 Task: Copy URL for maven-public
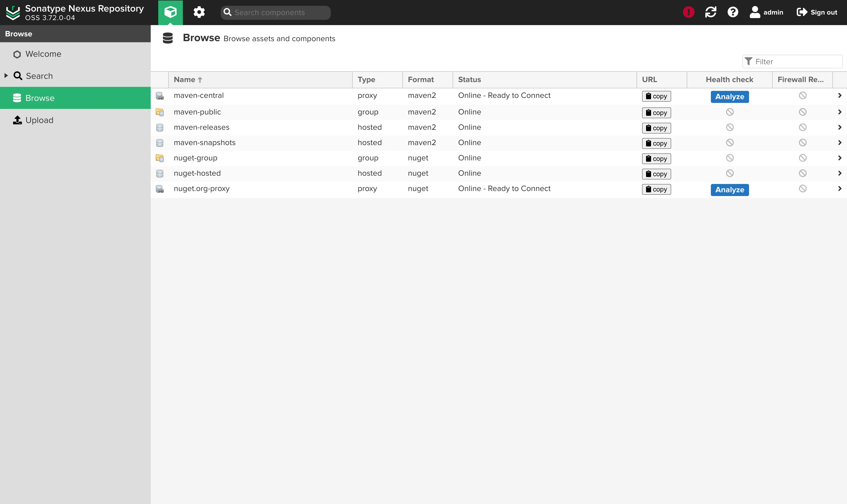coord(656,113)
